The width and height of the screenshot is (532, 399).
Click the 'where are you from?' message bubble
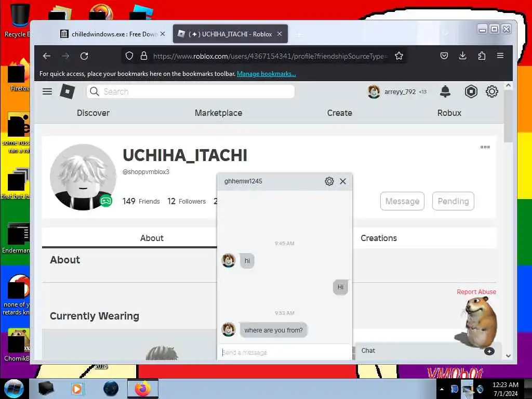(x=273, y=330)
